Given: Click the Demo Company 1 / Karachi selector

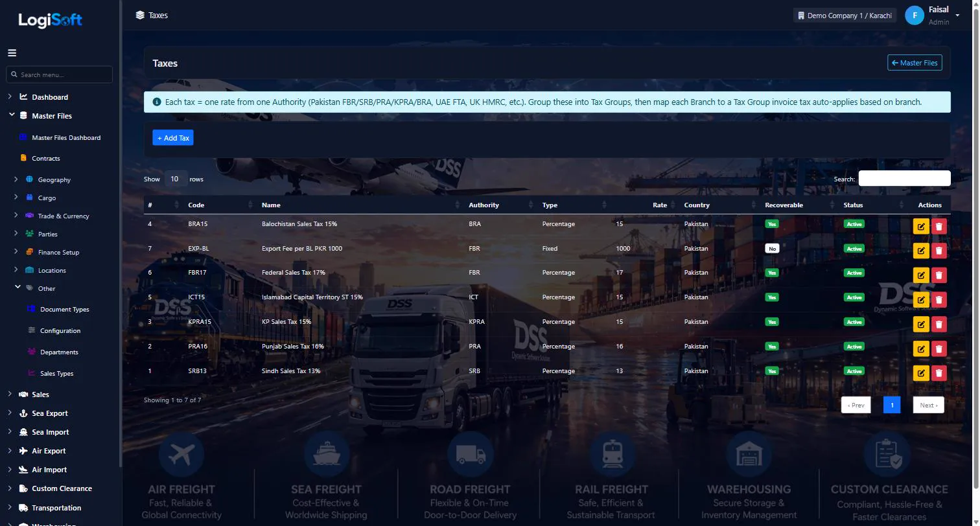Looking at the screenshot, I should 845,16.
